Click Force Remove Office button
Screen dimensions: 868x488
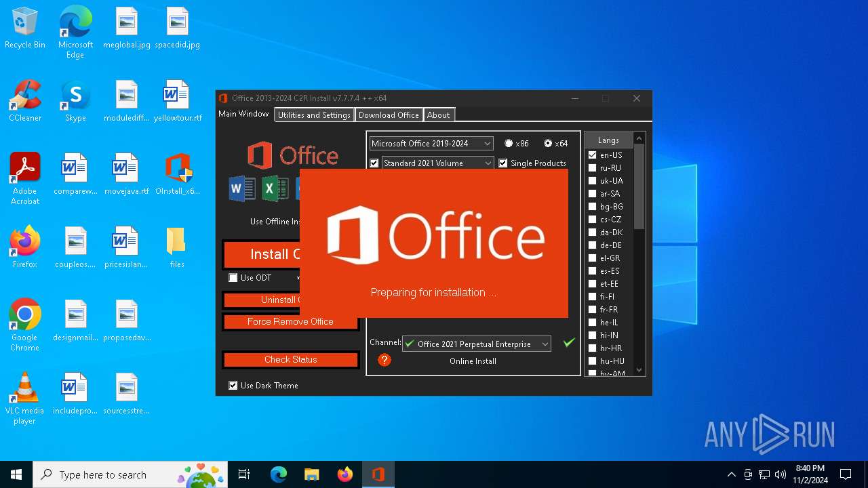(290, 321)
